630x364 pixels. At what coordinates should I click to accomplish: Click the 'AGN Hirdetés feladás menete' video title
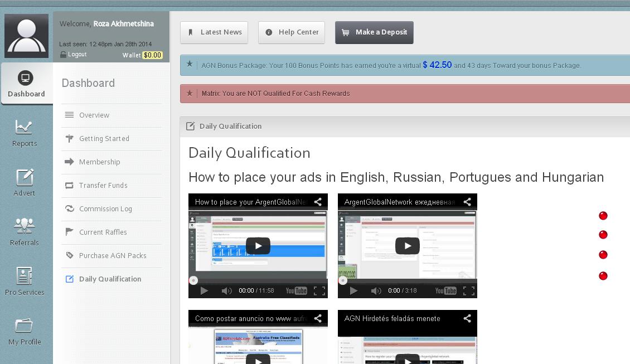392,319
